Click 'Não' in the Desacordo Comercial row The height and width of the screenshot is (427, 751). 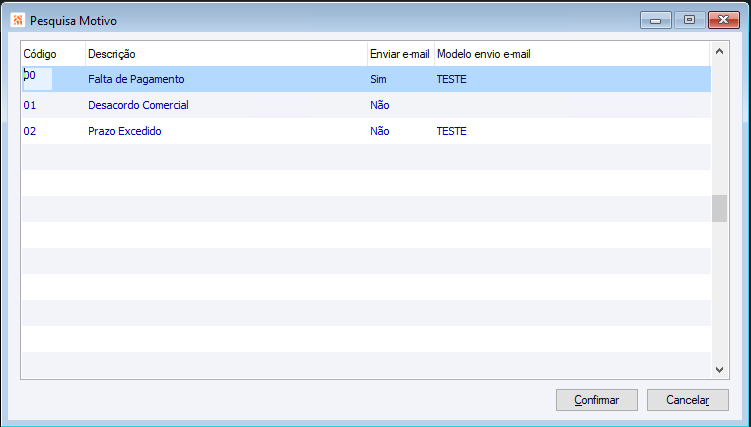(x=380, y=105)
